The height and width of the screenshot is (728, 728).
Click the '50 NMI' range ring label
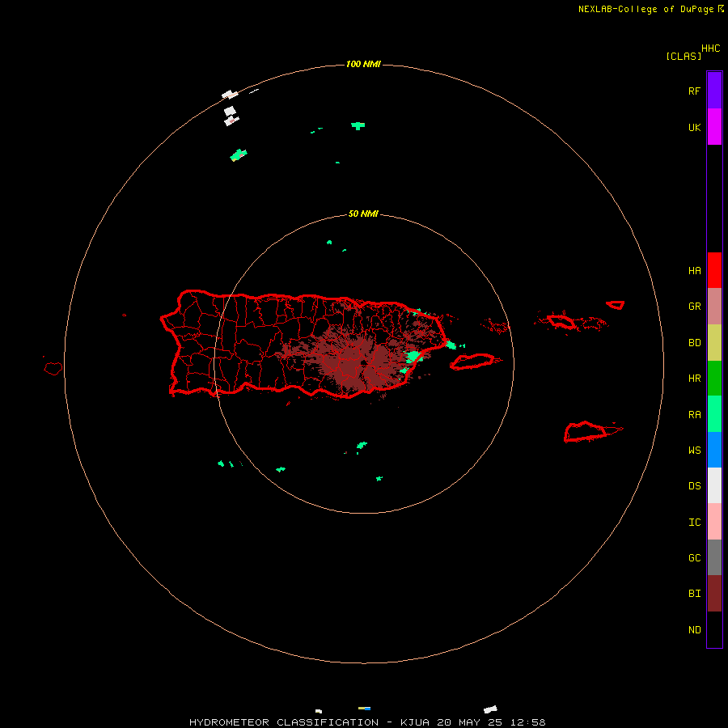click(363, 214)
